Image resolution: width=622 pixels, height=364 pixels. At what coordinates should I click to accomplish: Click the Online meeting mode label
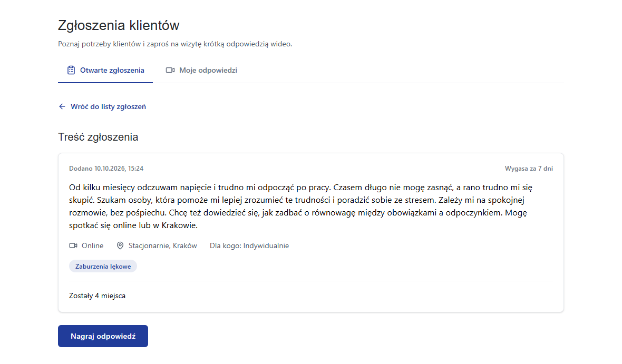[x=92, y=246]
